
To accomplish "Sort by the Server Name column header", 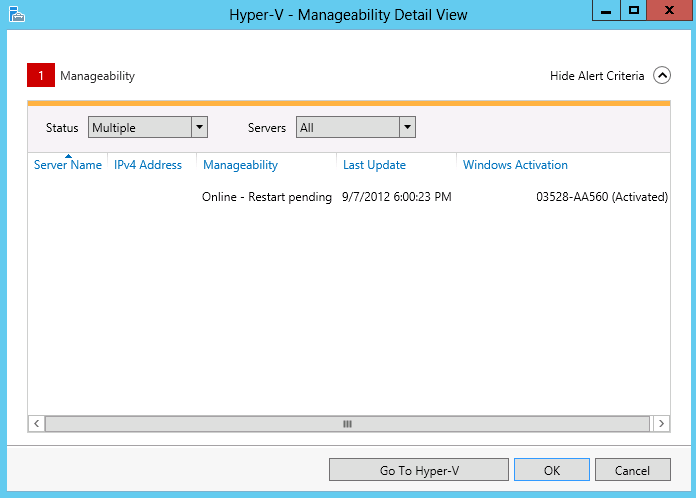I will 68,165.
